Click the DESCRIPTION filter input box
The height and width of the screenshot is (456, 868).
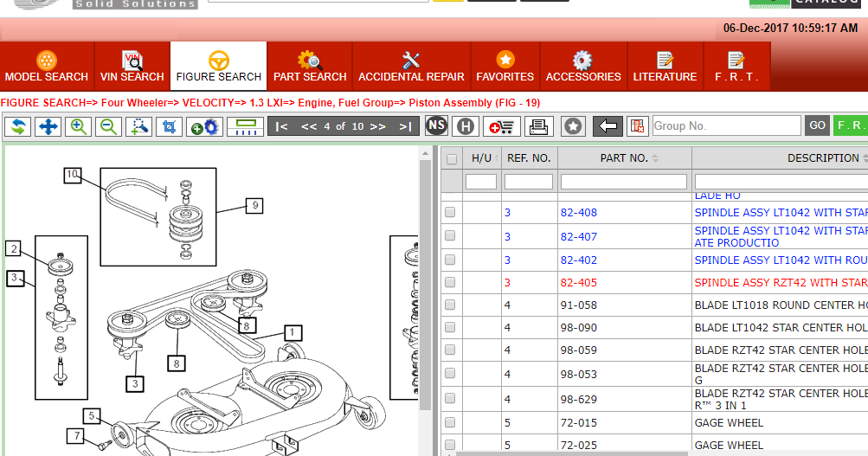tap(781, 182)
